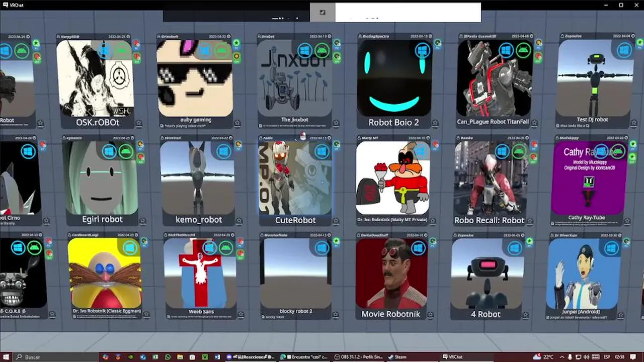Click the Test DJ robot name label
This screenshot has width=644, height=362.
pos(592,120)
